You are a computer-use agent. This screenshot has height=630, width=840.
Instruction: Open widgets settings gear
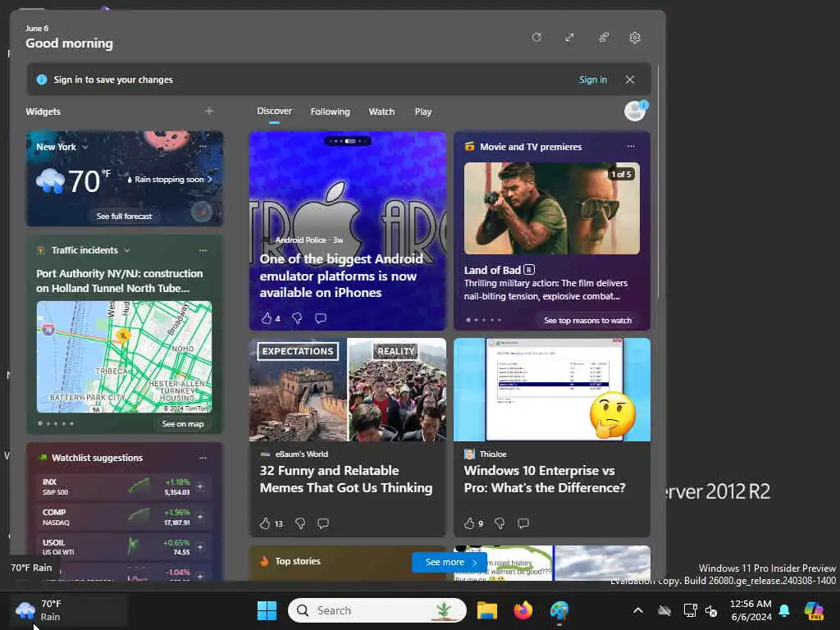635,38
